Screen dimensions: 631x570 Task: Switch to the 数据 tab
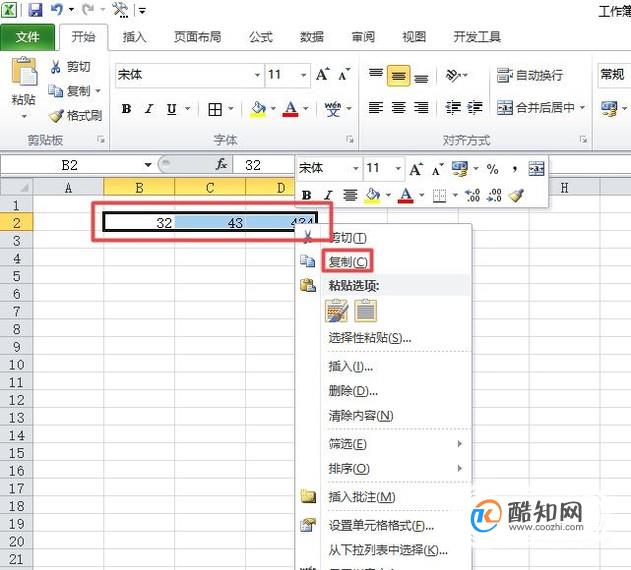click(x=312, y=37)
